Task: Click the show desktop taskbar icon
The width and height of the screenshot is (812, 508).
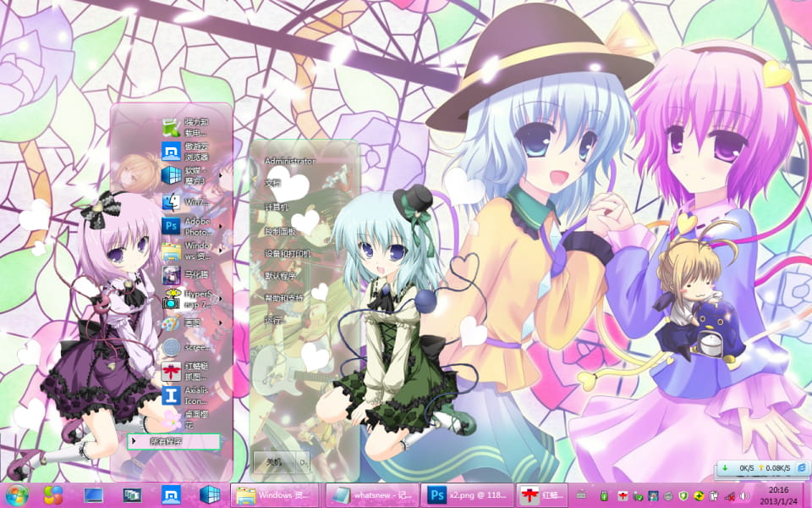Action: pyautogui.click(x=93, y=494)
